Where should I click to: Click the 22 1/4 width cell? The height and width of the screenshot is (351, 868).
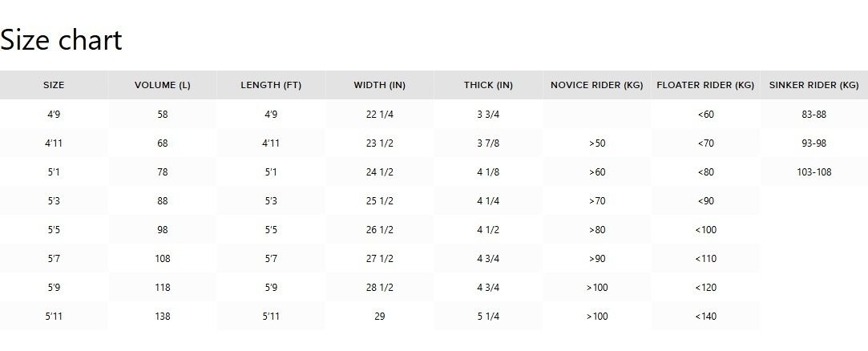tap(380, 115)
